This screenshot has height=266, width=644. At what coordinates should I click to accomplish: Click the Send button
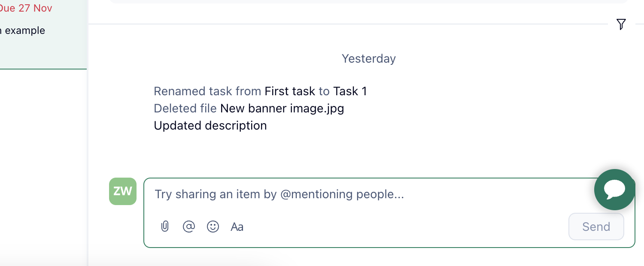click(596, 227)
